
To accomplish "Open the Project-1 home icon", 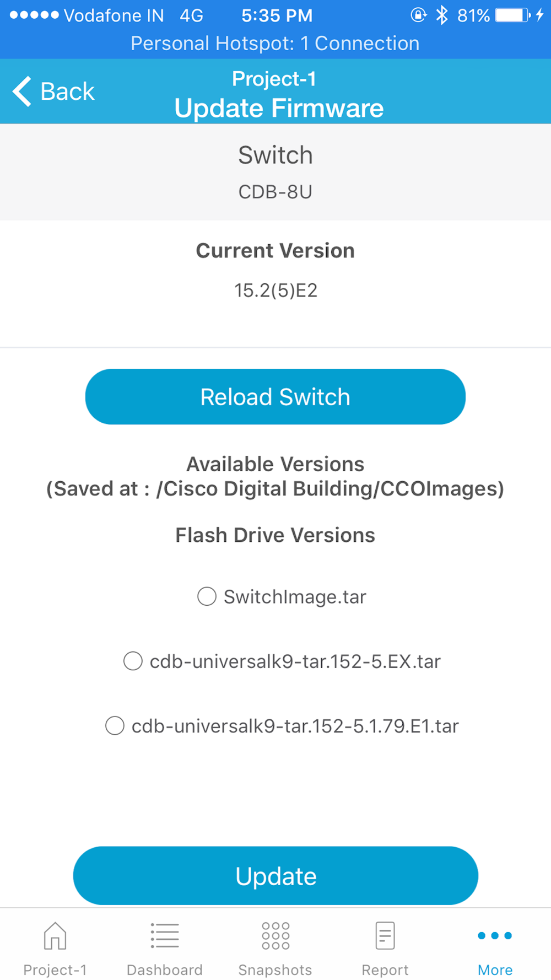I will (55, 936).
